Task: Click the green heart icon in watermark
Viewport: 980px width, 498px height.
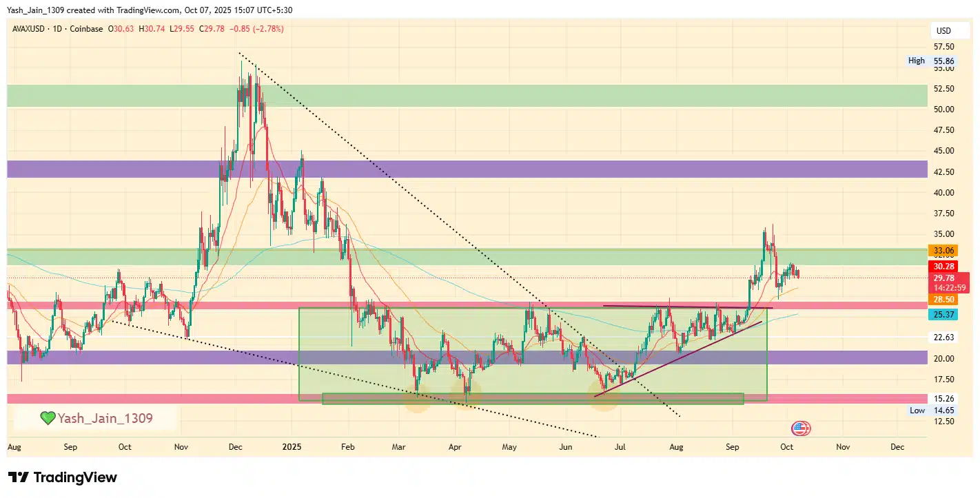Action: (x=47, y=418)
